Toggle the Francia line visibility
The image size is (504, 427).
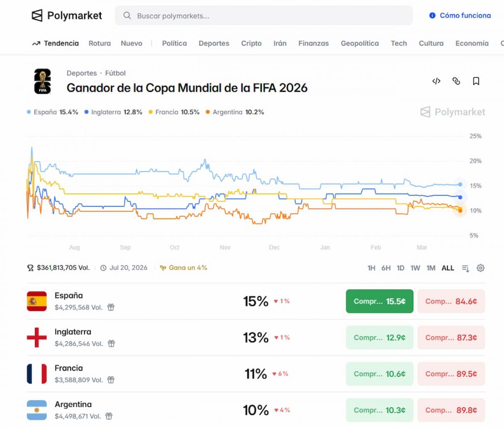point(174,112)
